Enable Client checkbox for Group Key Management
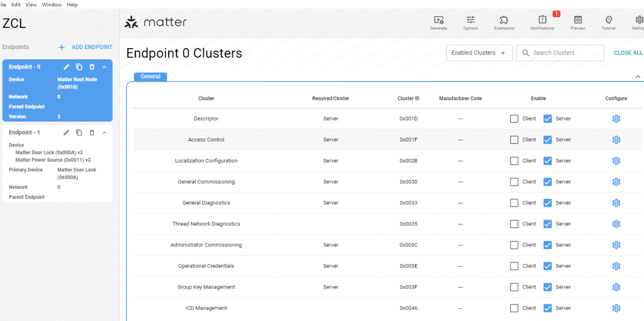Screen dimensions: 644x321 [514, 287]
